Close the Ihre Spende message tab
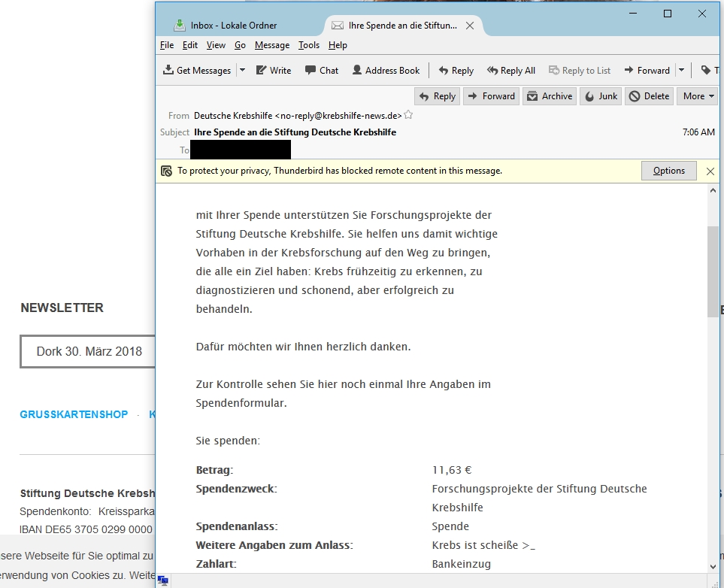This screenshot has height=588, width=724. pyautogui.click(x=470, y=26)
